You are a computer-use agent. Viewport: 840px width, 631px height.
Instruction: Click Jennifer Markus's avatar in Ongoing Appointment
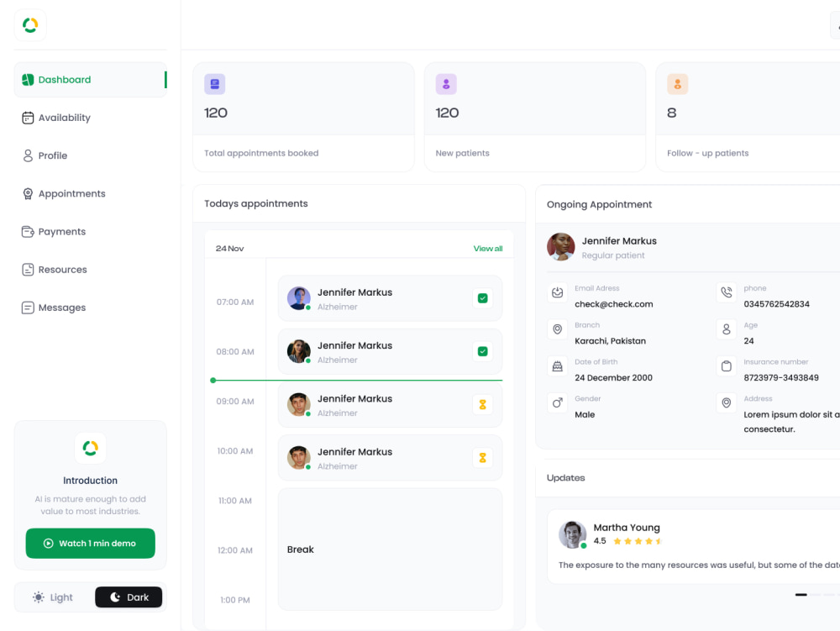pos(560,248)
